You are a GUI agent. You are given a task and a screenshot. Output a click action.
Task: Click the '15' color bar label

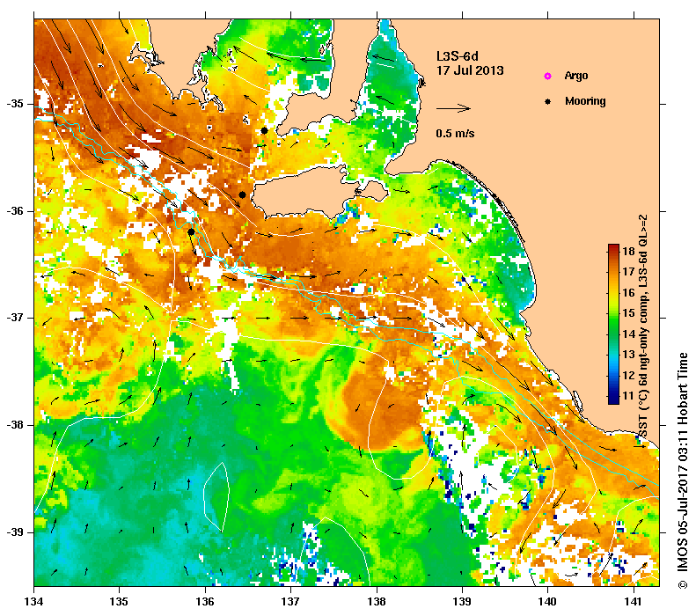[x=628, y=313]
